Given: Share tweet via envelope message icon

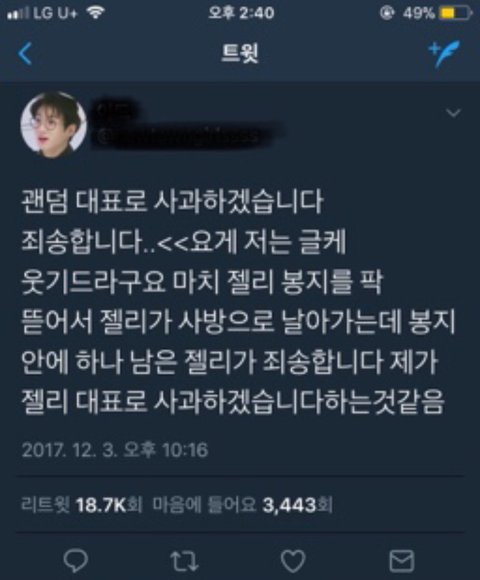Looking at the screenshot, I should pyautogui.click(x=402, y=561).
